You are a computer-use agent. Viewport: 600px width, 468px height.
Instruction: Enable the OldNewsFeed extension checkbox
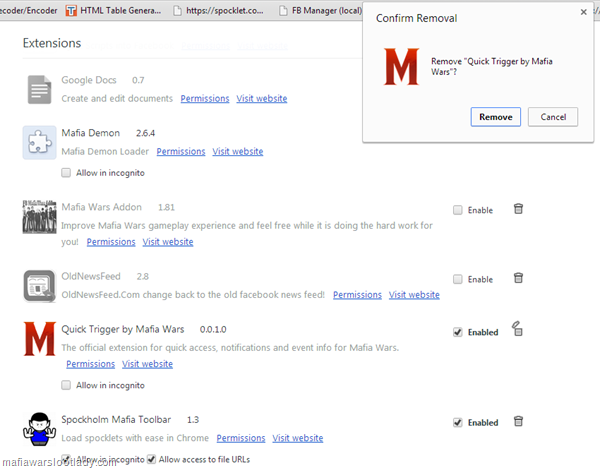pos(457,279)
